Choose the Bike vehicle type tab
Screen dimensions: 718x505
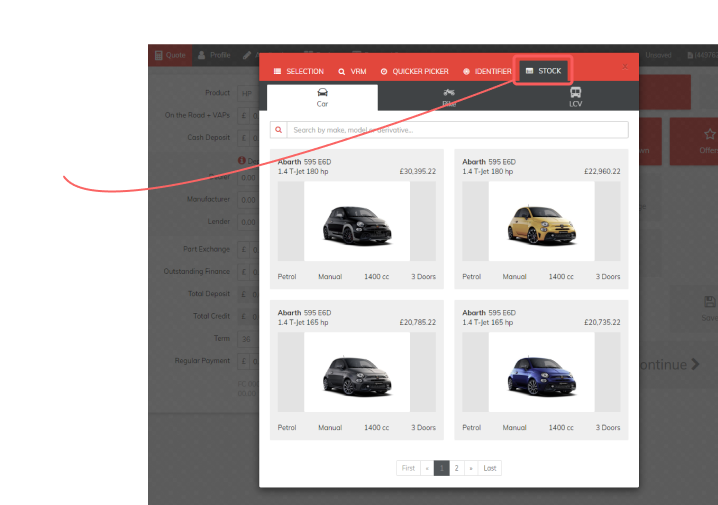(449, 98)
